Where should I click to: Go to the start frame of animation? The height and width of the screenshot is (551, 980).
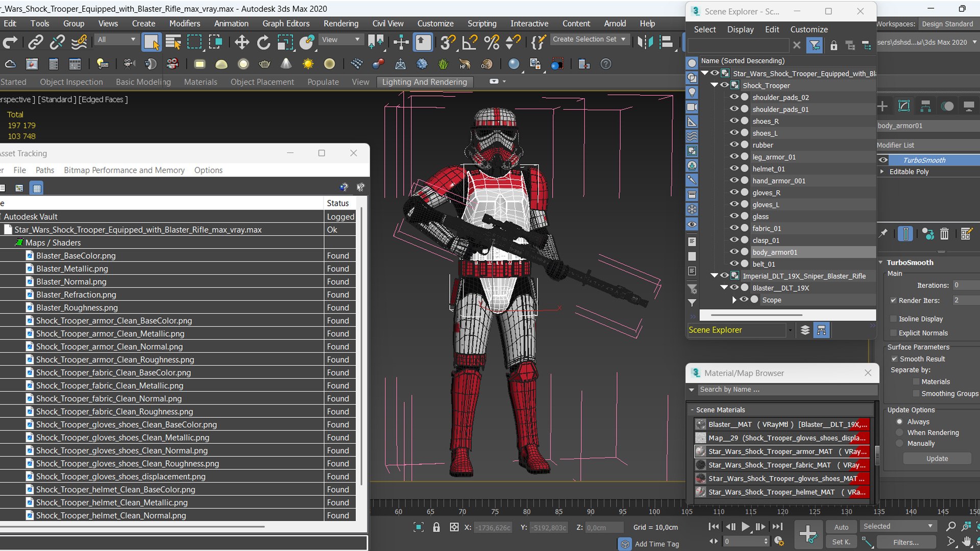[x=714, y=527]
